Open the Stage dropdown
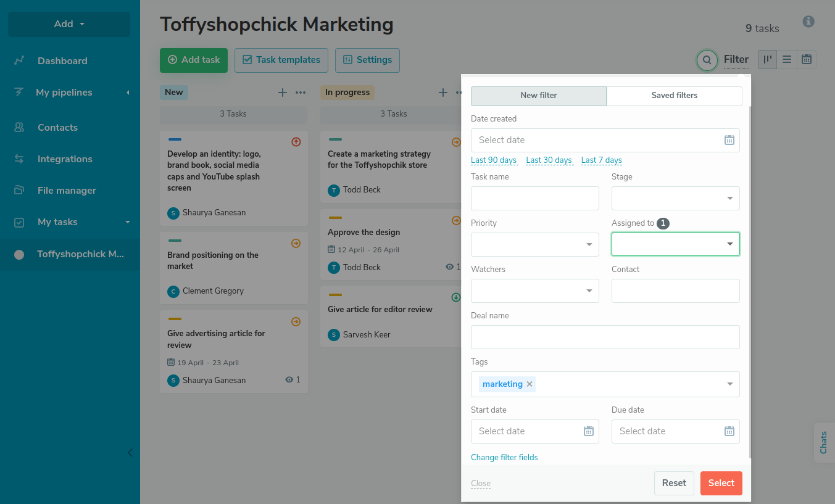Viewport: 835px width, 504px height. click(x=675, y=199)
